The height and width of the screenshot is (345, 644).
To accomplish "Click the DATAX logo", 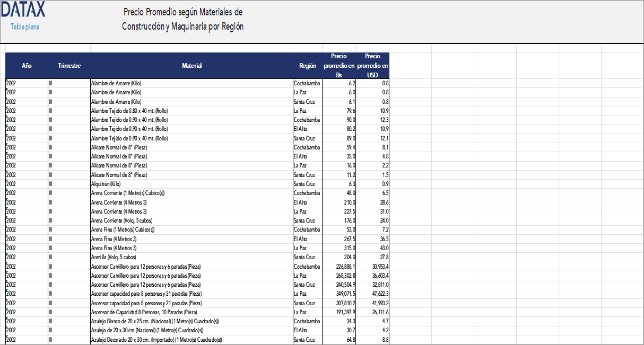I will 23,10.
